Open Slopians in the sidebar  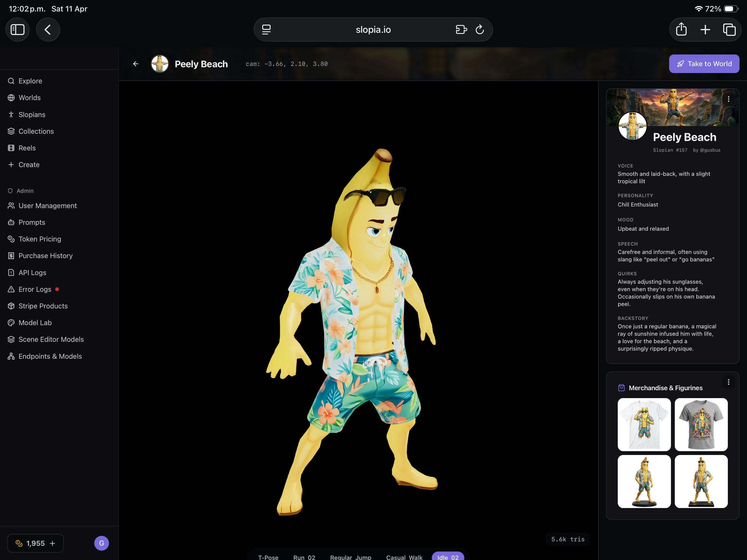coord(32,115)
